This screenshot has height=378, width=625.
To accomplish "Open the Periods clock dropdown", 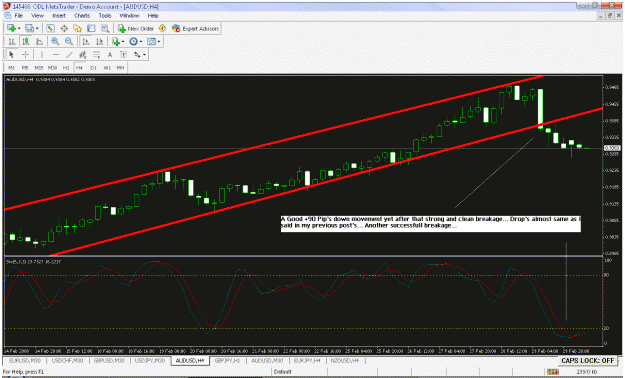I will pyautogui.click(x=136, y=41).
